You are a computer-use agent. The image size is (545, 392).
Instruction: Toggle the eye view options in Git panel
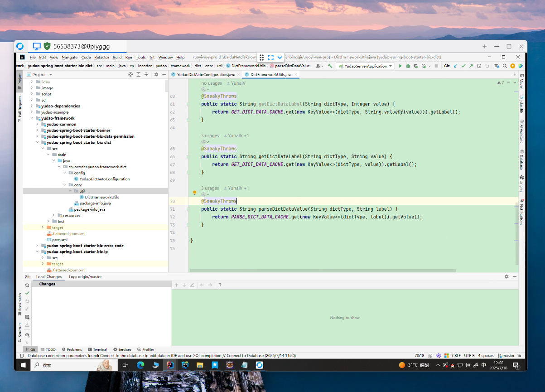(27, 335)
